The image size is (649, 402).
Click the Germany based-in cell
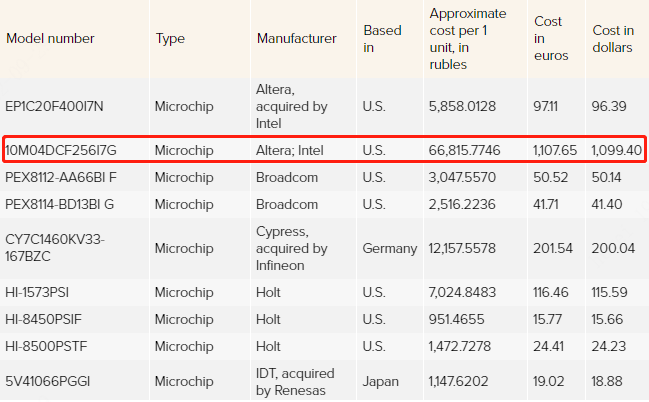pos(389,248)
